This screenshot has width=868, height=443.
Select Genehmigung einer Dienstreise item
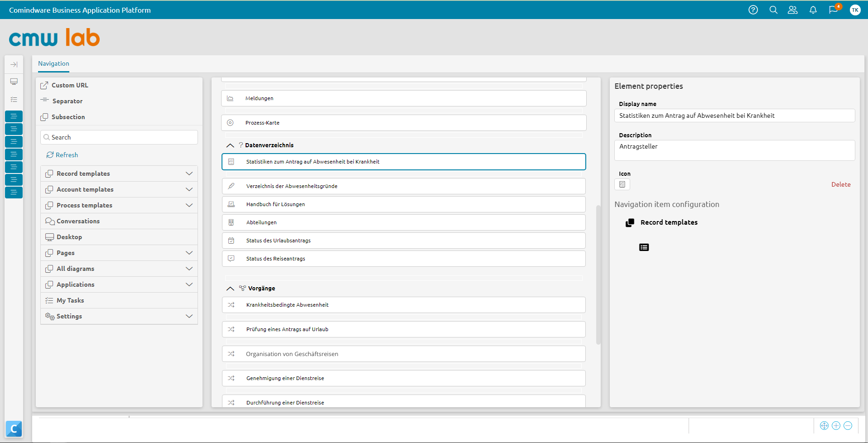coord(404,378)
